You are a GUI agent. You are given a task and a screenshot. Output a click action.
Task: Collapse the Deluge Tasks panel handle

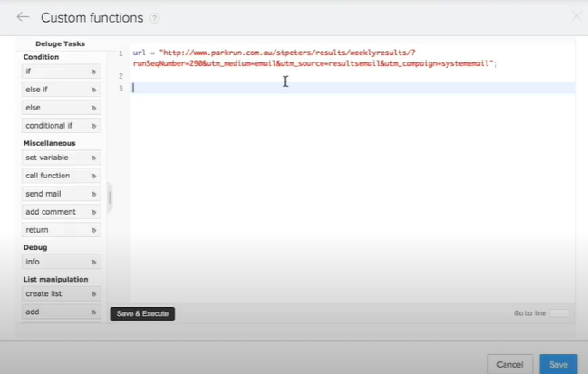pos(110,197)
